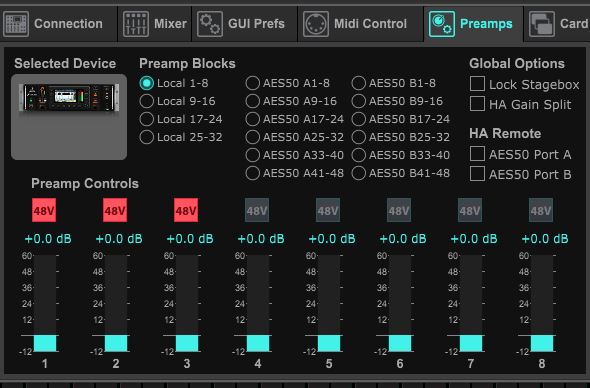
Task: Click the Mixer faders icon
Action: [135, 24]
